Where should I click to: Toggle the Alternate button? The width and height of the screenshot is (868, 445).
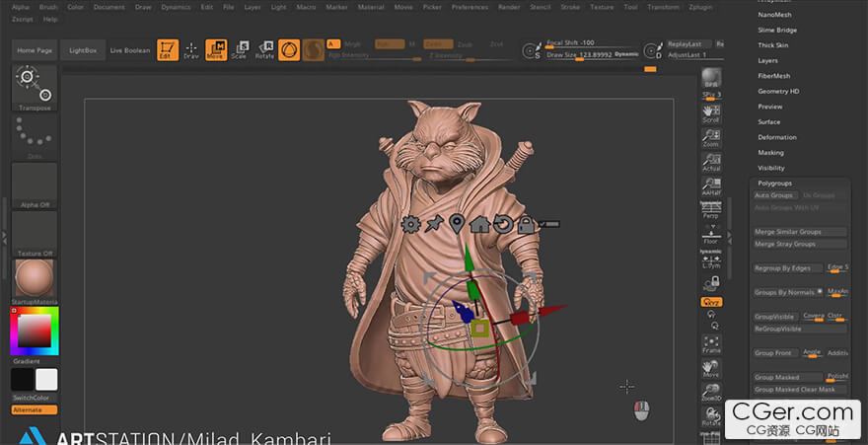pyautogui.click(x=35, y=410)
